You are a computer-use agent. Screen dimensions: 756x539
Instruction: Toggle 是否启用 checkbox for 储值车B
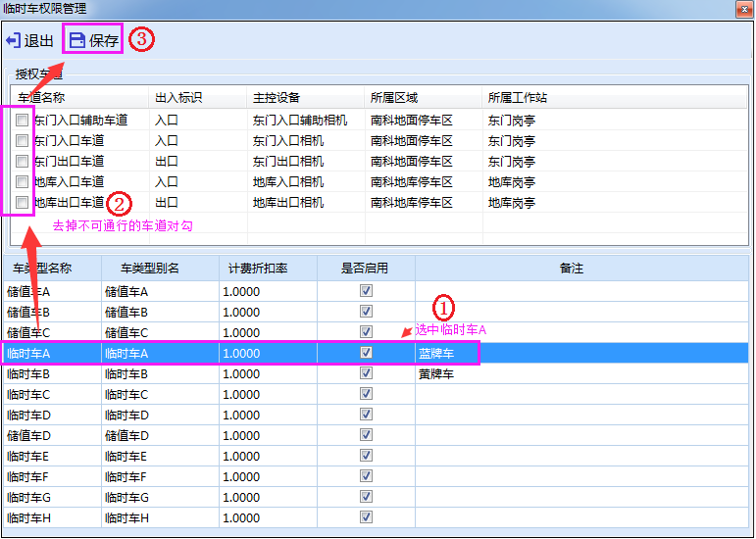point(366,312)
